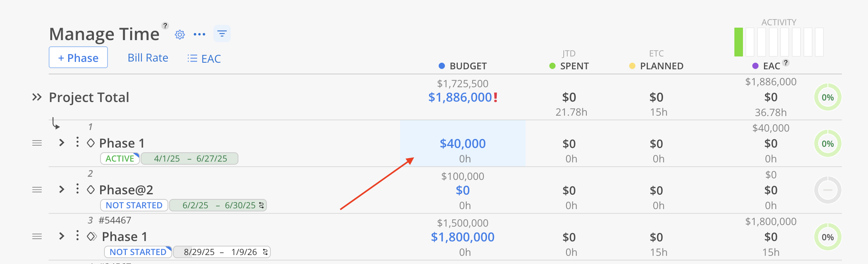This screenshot has height=264, width=868.
Task: Click help icon beside Manage Time title
Action: point(165,26)
